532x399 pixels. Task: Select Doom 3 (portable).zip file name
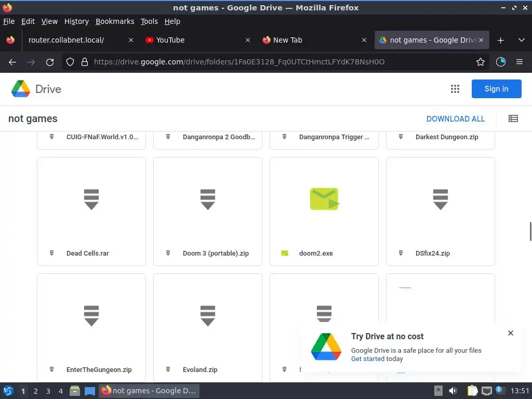[216, 254]
